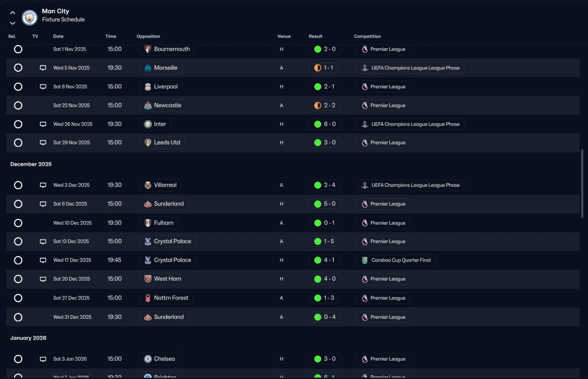Click the TV icon on the 13 Dec Crystal Palace fixture
588x379 pixels.
tap(43, 241)
